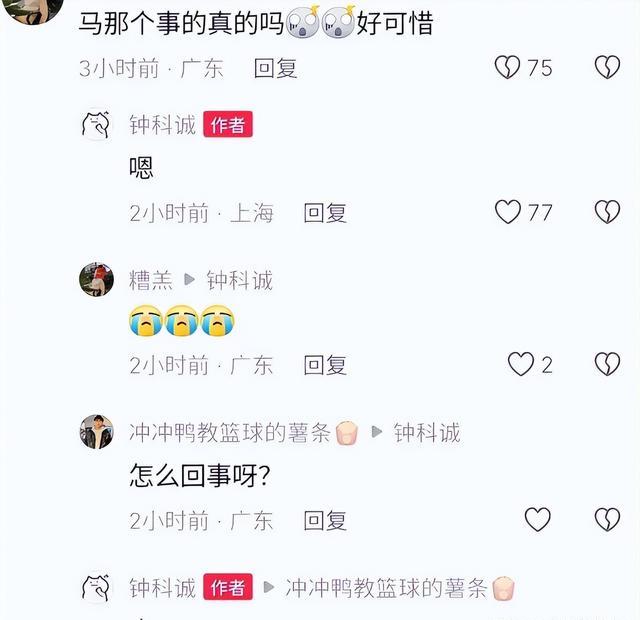
Task: Open 钟科诚 mentioned in 糟羔's reply
Action: click(x=240, y=280)
